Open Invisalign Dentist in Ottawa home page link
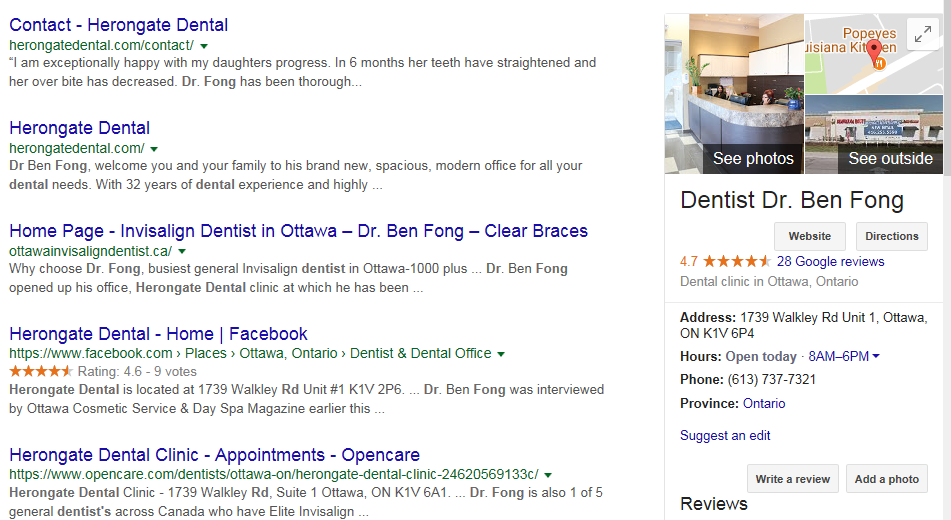The height and width of the screenshot is (520, 951). pyautogui.click(x=298, y=231)
